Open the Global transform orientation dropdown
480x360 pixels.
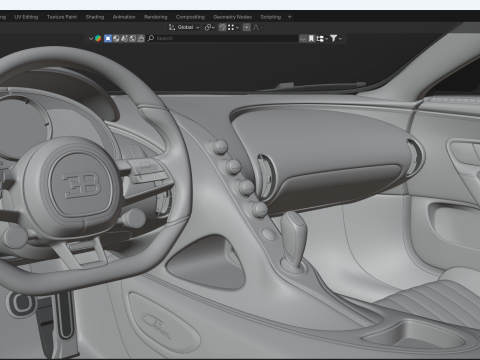[184, 27]
